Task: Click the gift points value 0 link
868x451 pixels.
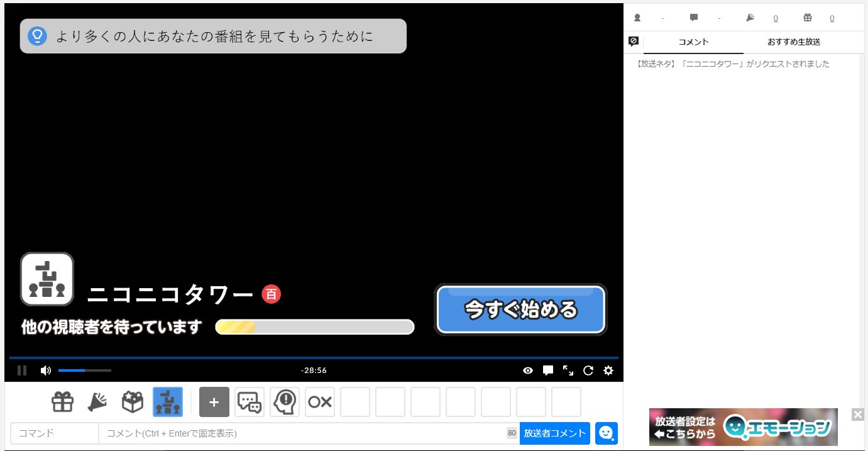Action: 832,18
